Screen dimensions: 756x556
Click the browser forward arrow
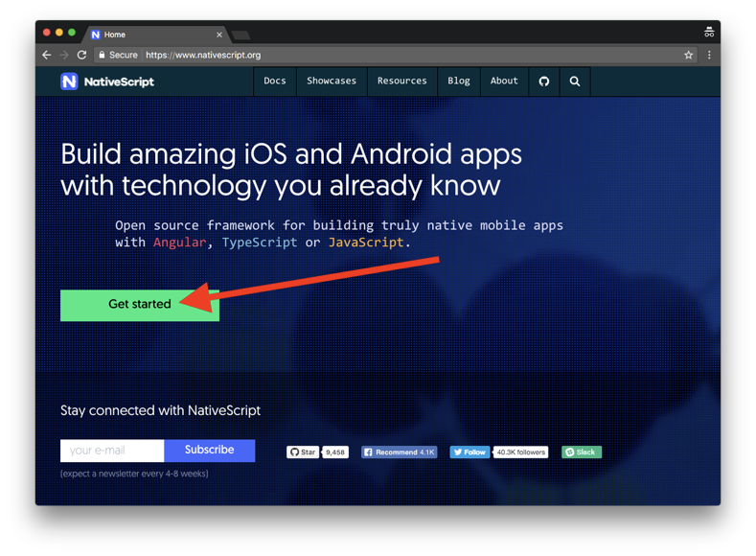(64, 55)
